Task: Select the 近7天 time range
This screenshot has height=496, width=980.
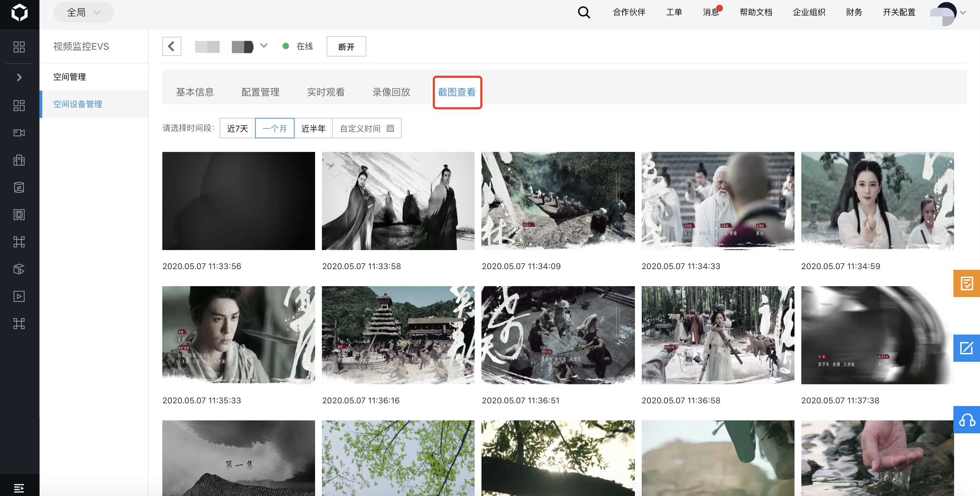Action: [237, 128]
